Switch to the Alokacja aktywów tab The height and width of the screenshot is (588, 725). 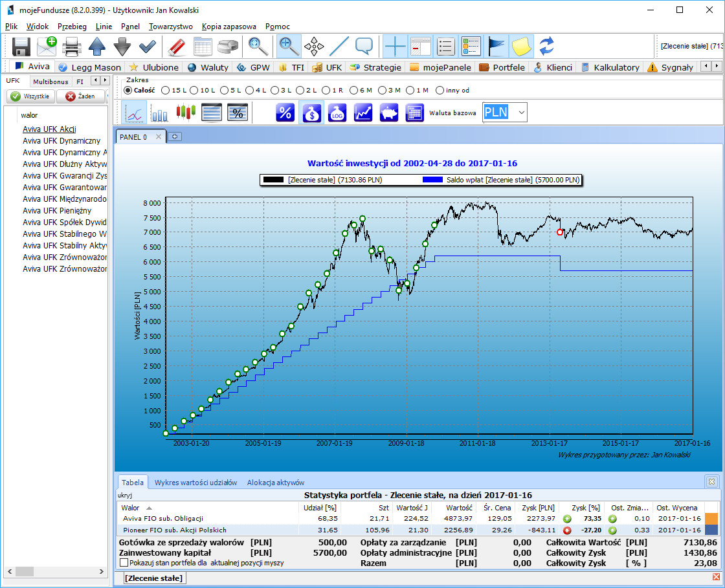point(275,483)
